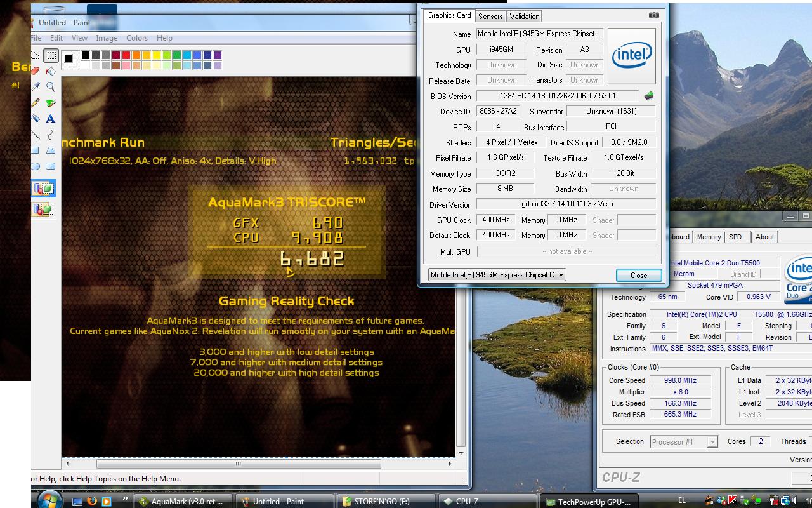Screen dimensions: 812x508
Task: Click the Core Speed value in CPU-Z
Action: tap(680, 380)
